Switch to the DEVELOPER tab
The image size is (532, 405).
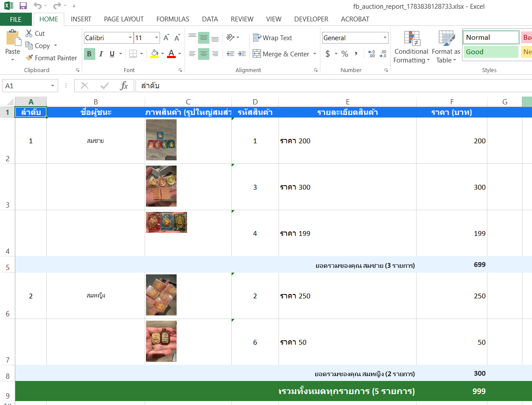coord(311,19)
